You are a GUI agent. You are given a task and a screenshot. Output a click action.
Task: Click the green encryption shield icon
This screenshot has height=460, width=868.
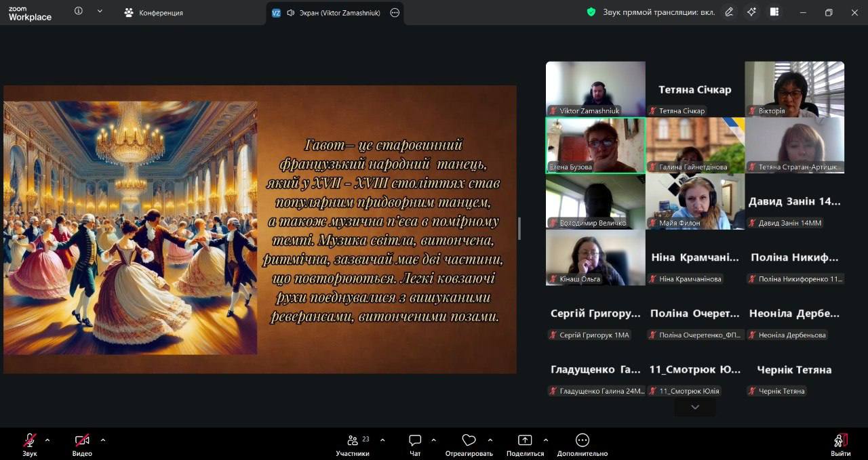click(x=591, y=12)
